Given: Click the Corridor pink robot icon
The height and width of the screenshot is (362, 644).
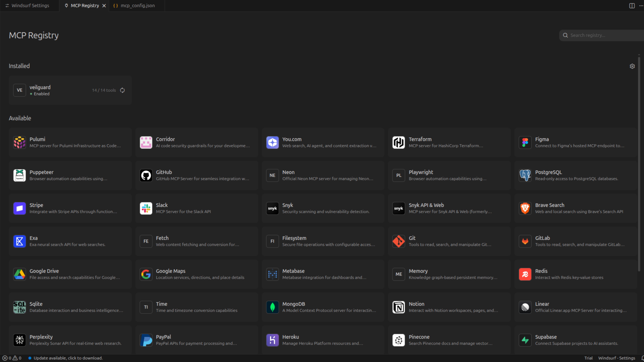Looking at the screenshot, I should pyautogui.click(x=146, y=142).
